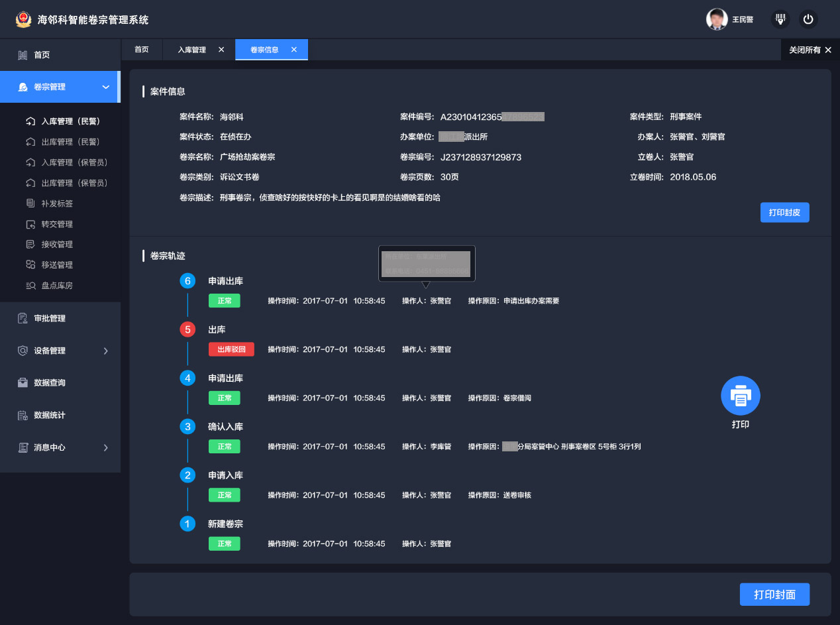Click 关闭所有 to close all tabs
This screenshot has height=625, width=840.
pos(810,50)
